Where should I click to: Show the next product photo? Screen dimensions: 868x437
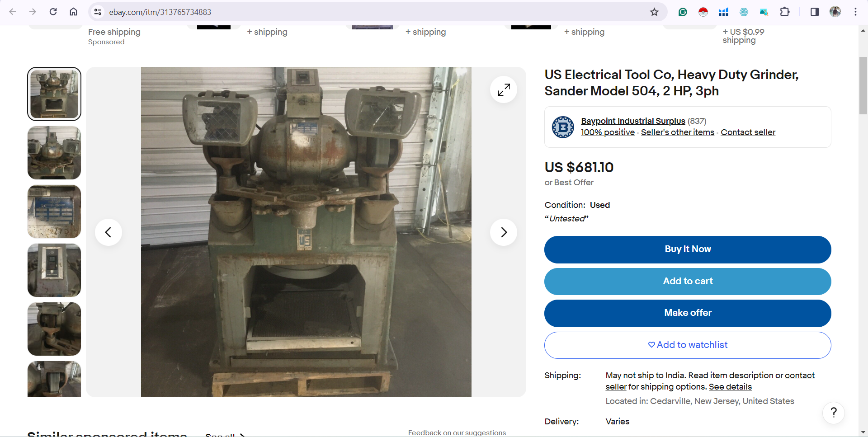(504, 232)
